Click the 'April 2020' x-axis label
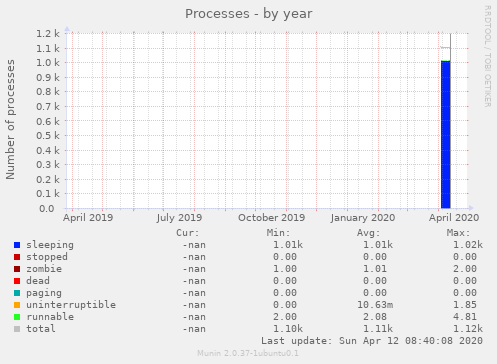The image size is (497, 364). point(454,218)
